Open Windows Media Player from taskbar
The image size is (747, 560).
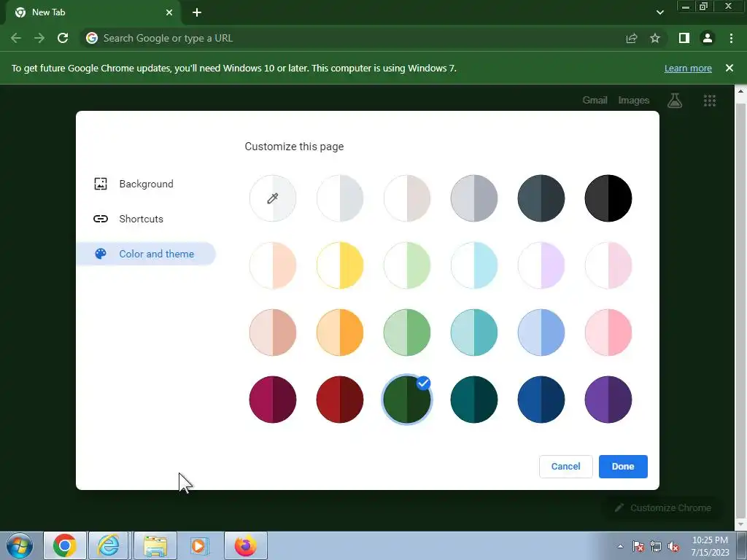pos(198,545)
